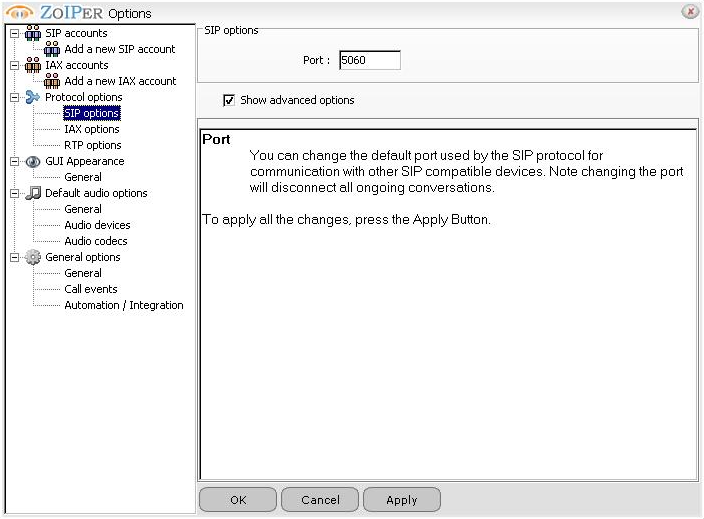This screenshot has width=704, height=519.
Task: Collapse the SIP accounts tree node
Action: [14, 33]
